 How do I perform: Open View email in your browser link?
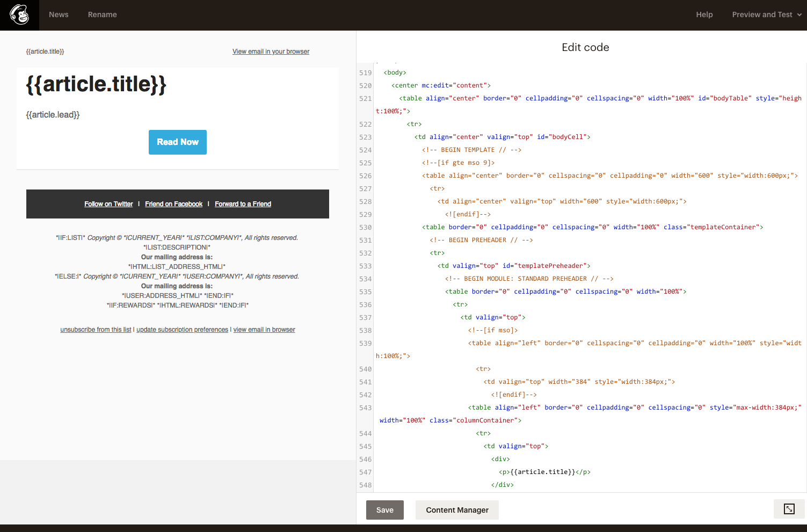(x=271, y=52)
